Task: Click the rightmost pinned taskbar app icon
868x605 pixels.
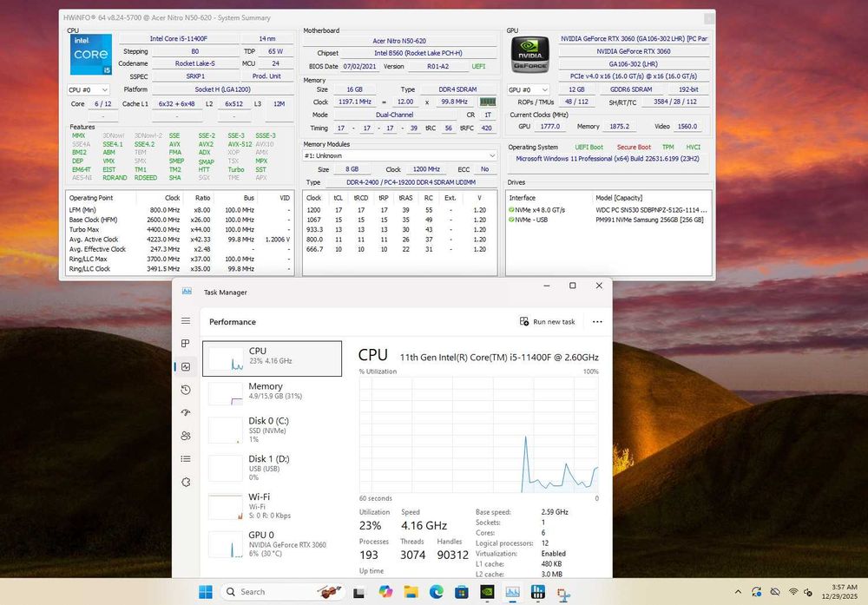Action: pyautogui.click(x=563, y=595)
